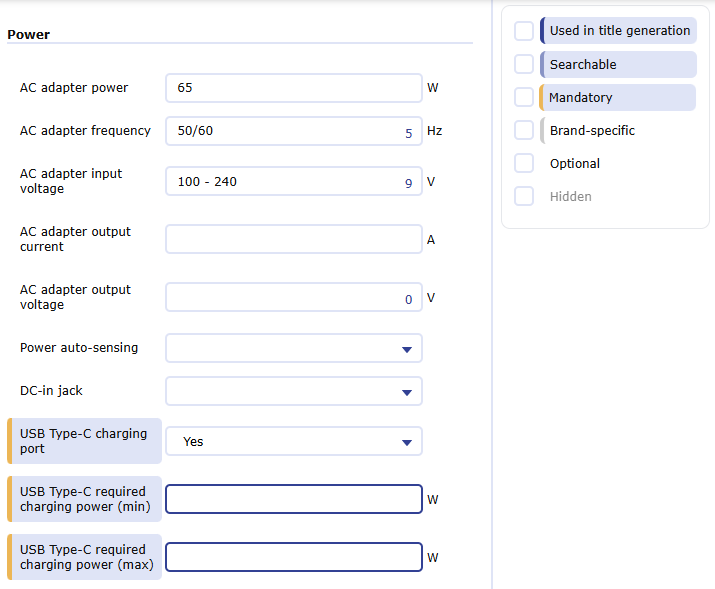The image size is (715, 589).
Task: Enable the Mandatory checkbox
Action: [x=524, y=97]
